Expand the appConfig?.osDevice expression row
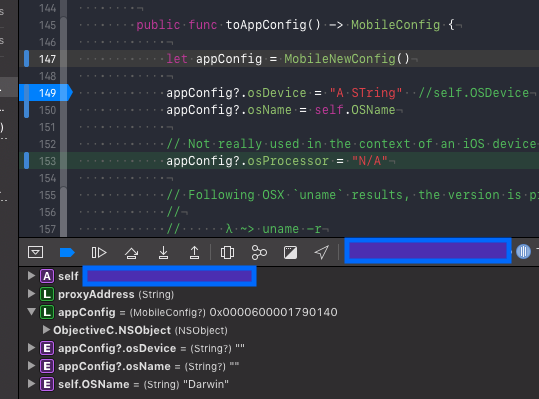The width and height of the screenshot is (539, 399). click(31, 348)
